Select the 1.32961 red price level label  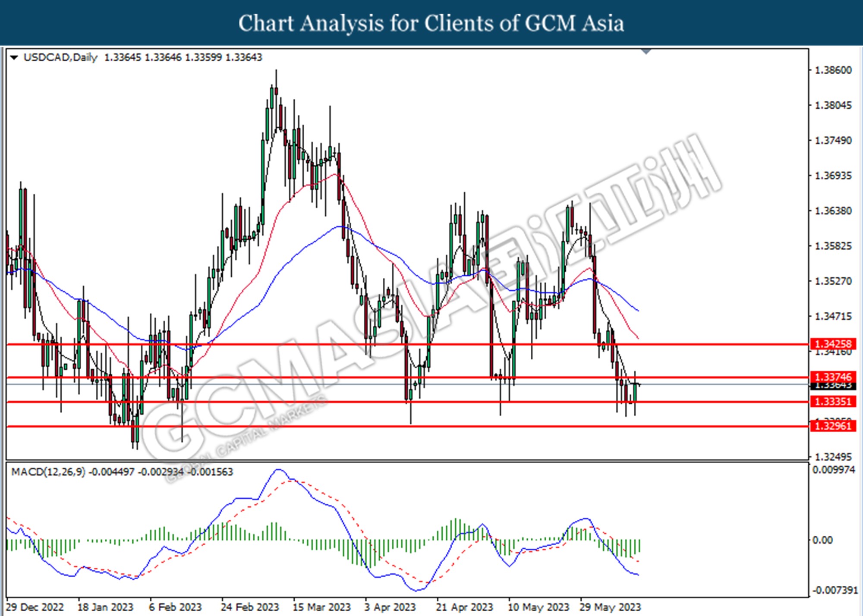click(833, 426)
